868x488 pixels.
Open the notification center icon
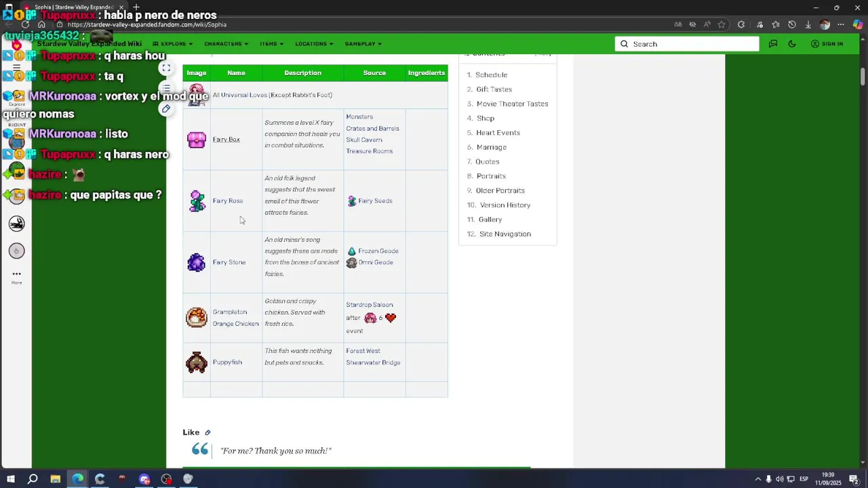tap(854, 479)
